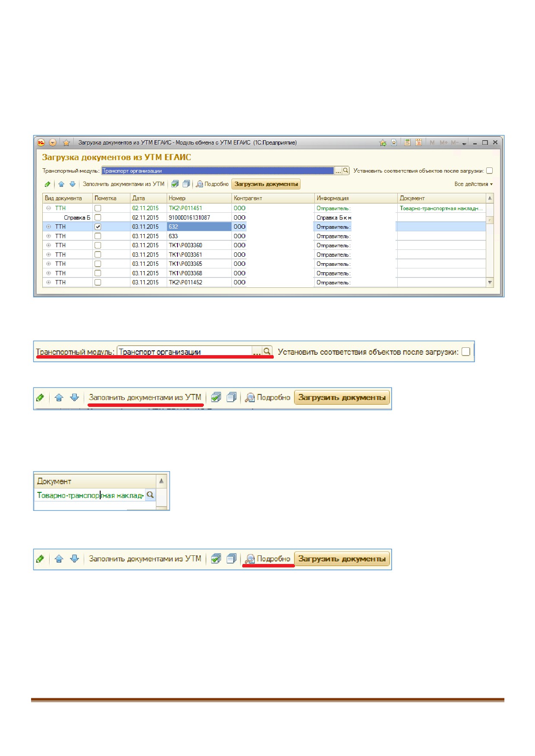Image resolution: width=535 pixels, height=756 pixels.
Task: Click 'Загрузить документы' in the main window toolbar
Action: point(266,184)
